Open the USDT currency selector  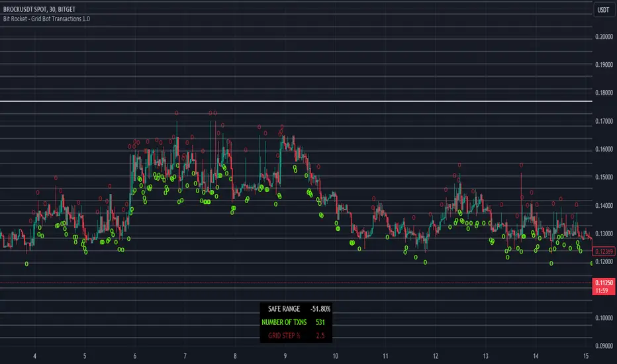603,9
